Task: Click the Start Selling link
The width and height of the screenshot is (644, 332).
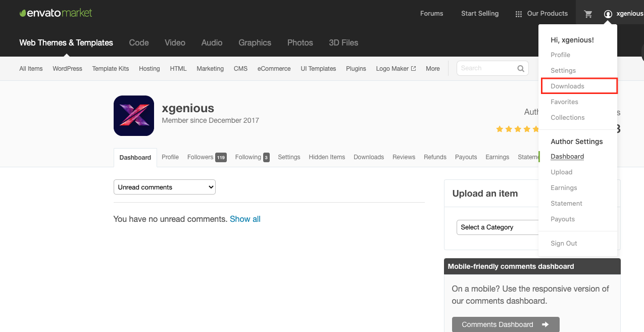Action: coord(479,14)
